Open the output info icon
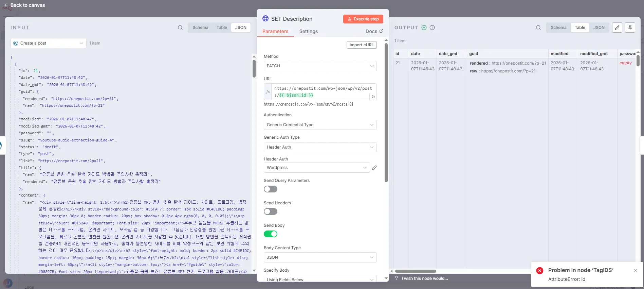The image size is (644, 289). click(432, 28)
